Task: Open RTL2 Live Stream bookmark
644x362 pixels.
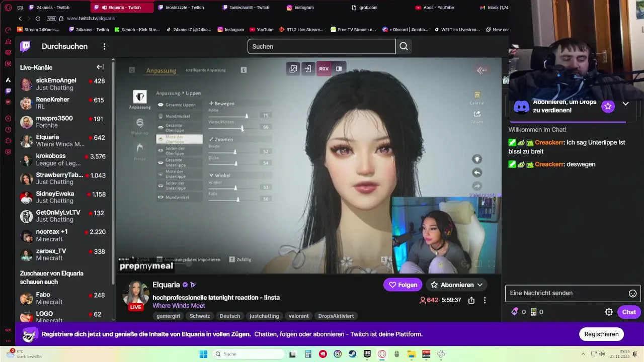Action: [301, 30]
